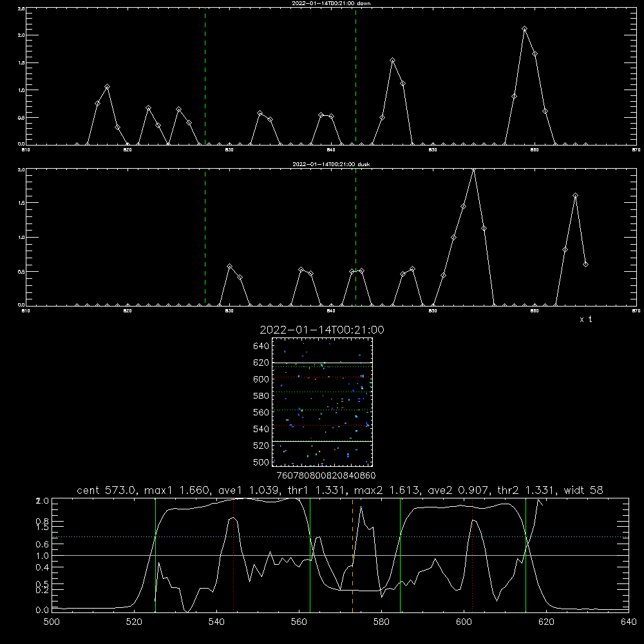This screenshot has width=644, height=644.
Task: Select the 'thr2 1.331' statistic
Action: click(526, 490)
